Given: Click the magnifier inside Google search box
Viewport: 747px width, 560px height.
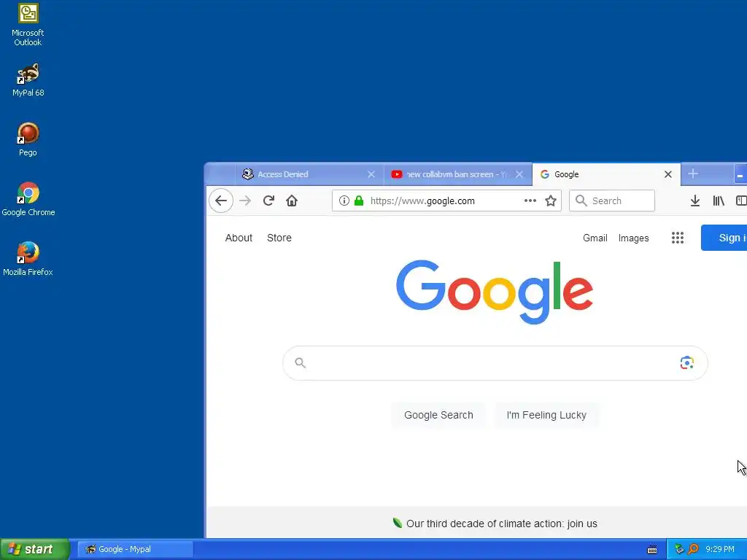Looking at the screenshot, I should [x=300, y=363].
